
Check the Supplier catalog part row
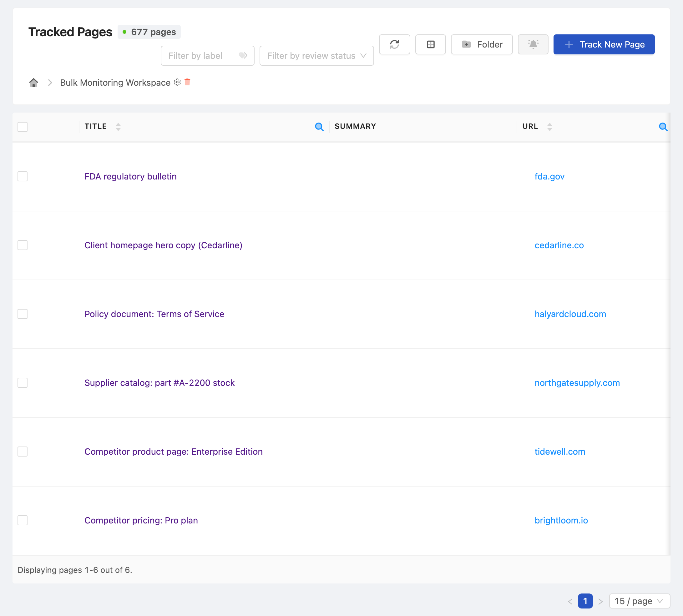coord(22,383)
